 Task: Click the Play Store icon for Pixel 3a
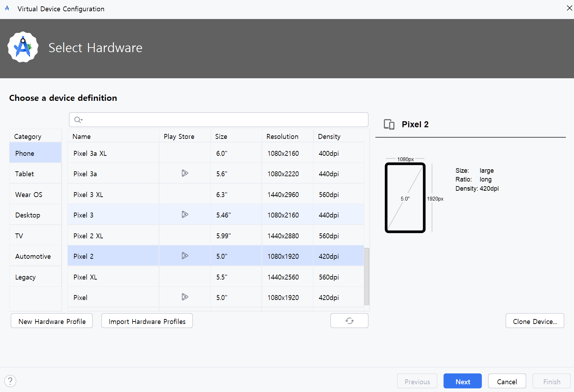185,173
